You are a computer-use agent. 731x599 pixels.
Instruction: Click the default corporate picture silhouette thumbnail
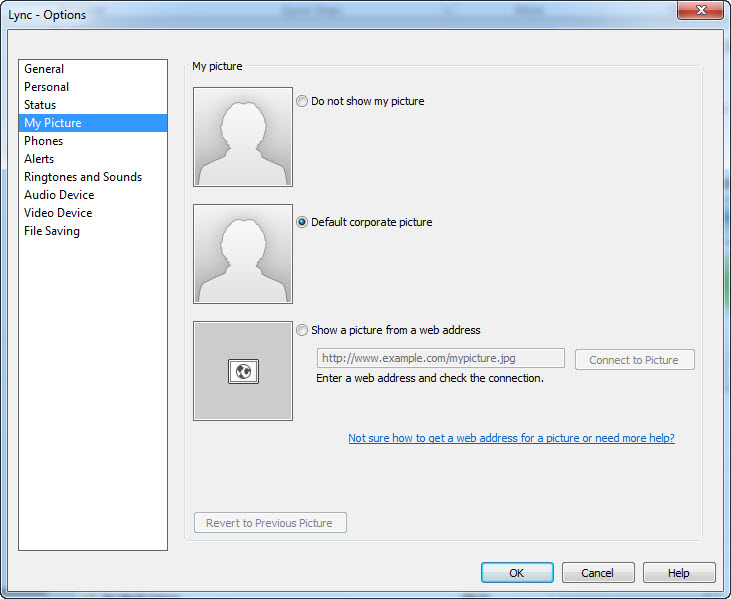(x=243, y=254)
